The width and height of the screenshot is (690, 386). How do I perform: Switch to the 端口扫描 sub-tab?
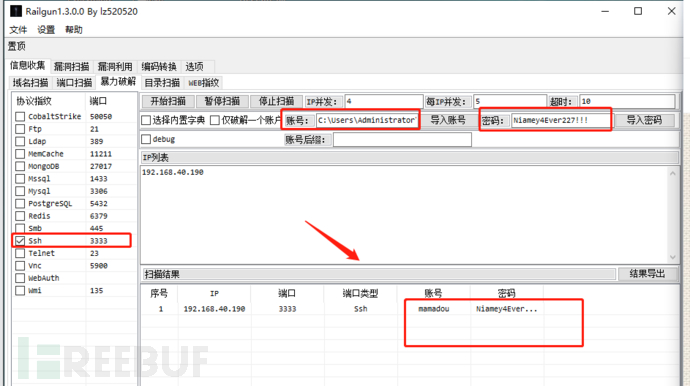(x=74, y=82)
